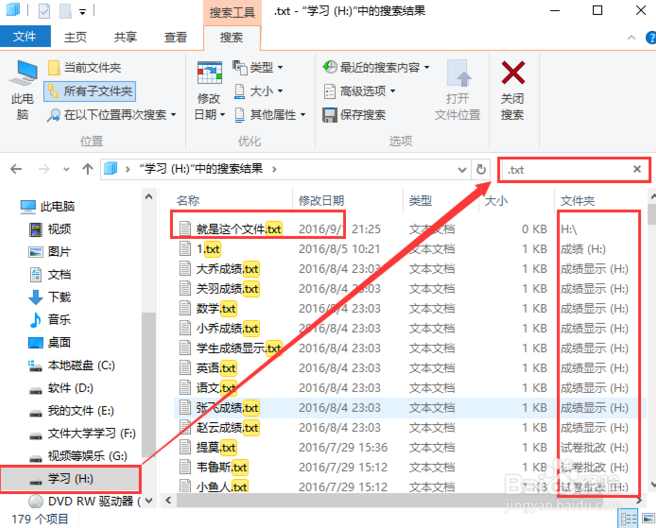Refresh the search results

tap(481, 169)
